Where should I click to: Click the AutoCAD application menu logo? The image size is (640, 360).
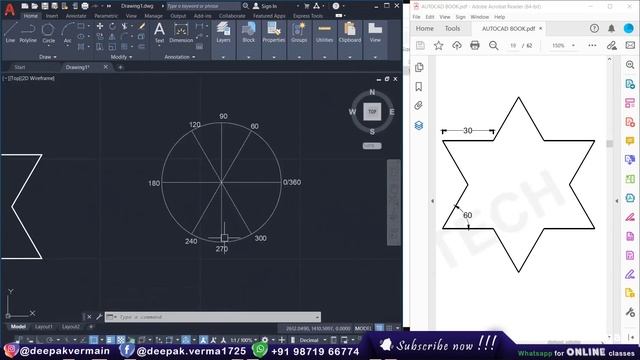pyautogui.click(x=9, y=9)
